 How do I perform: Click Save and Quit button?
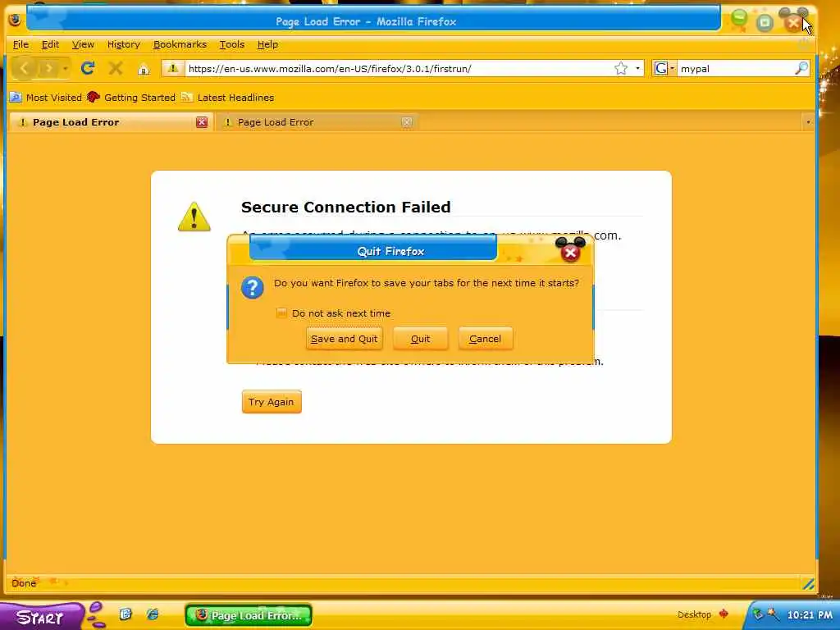click(x=345, y=339)
